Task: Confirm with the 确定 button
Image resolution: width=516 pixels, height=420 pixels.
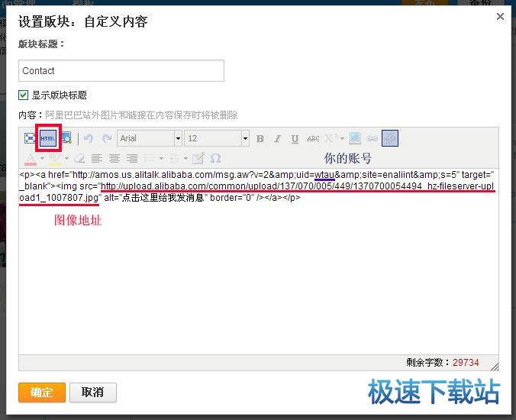Action: (x=42, y=393)
